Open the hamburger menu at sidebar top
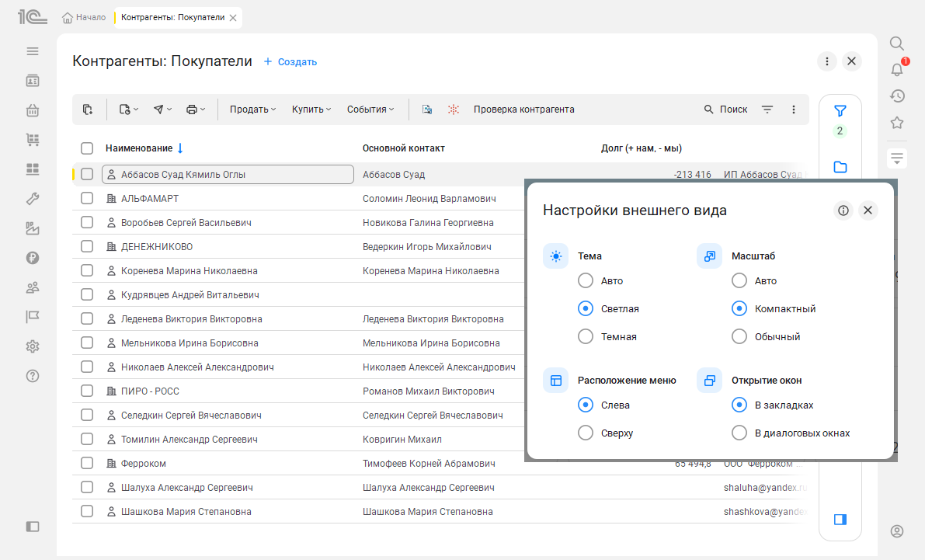This screenshot has height=560, width=925. 32,50
